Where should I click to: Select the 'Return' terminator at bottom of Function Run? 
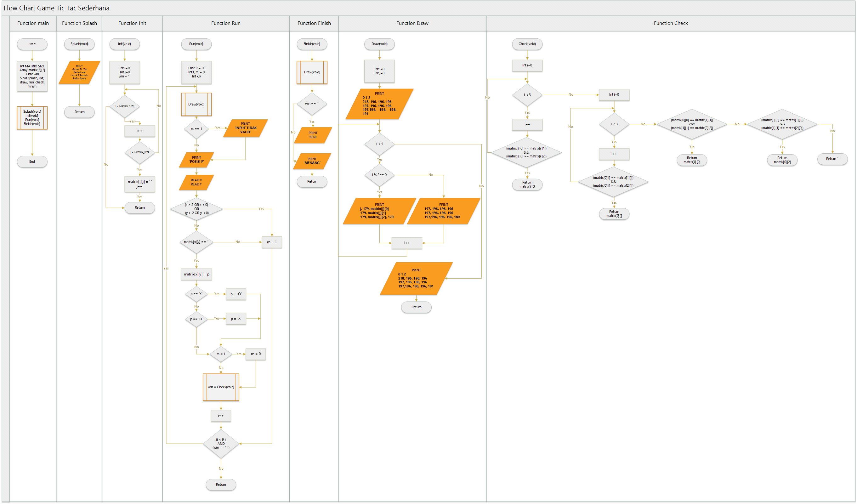click(x=221, y=484)
